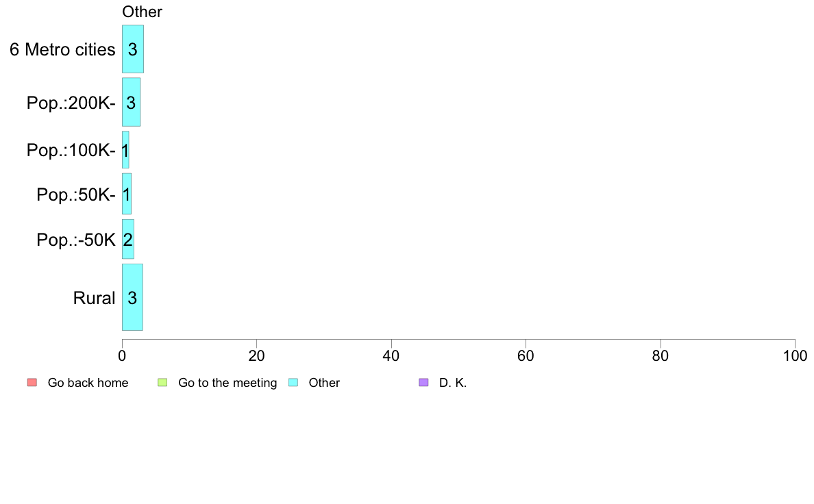
Task: Click the Pop.:-50K axis label
Action: click(x=76, y=240)
